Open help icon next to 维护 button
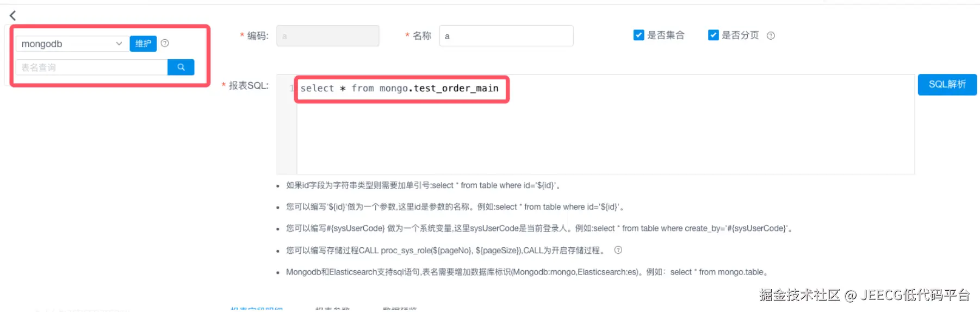 point(165,43)
